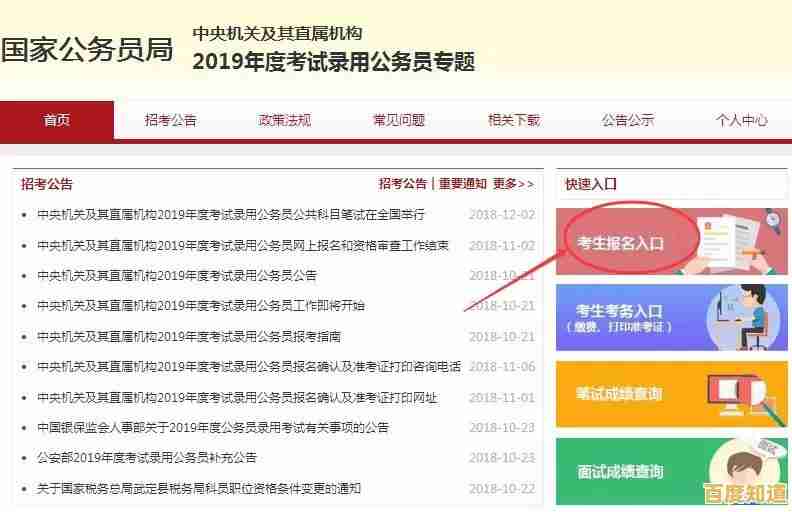Open the 公共科目笔试在全国举行 announcement

click(x=230, y=215)
